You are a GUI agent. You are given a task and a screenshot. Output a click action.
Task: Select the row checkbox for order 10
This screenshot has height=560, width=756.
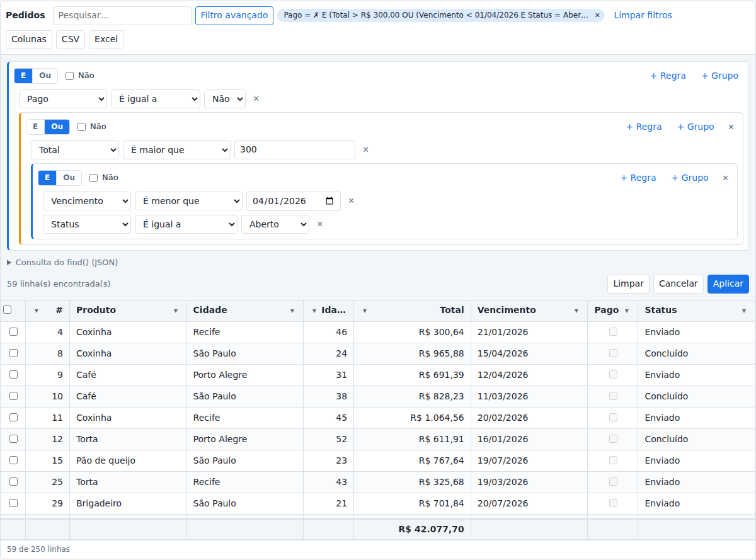coord(13,396)
